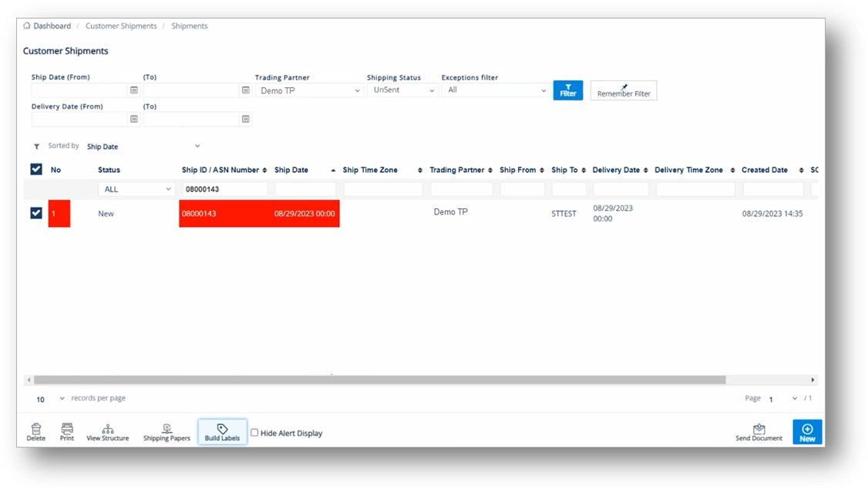Click the Delete trash icon
This screenshot has width=868, height=490.
pyautogui.click(x=35, y=429)
